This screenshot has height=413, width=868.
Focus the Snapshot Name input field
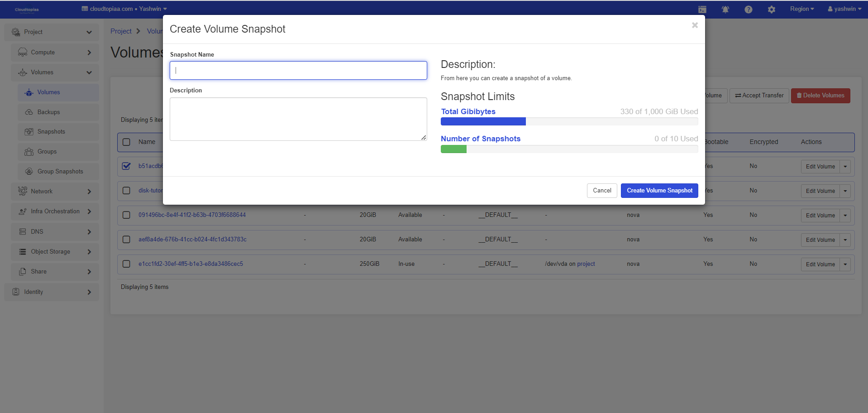(x=298, y=71)
